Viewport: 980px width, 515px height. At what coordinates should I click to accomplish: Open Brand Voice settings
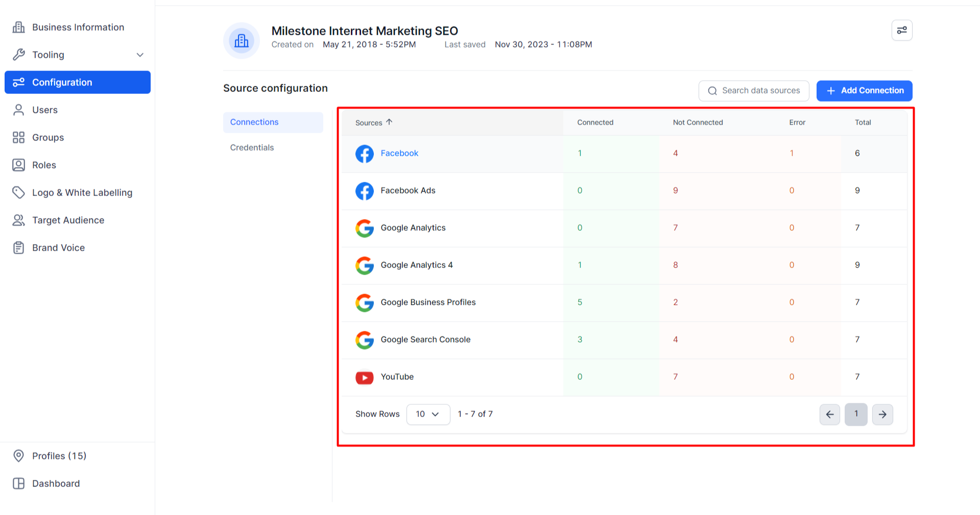point(78,248)
